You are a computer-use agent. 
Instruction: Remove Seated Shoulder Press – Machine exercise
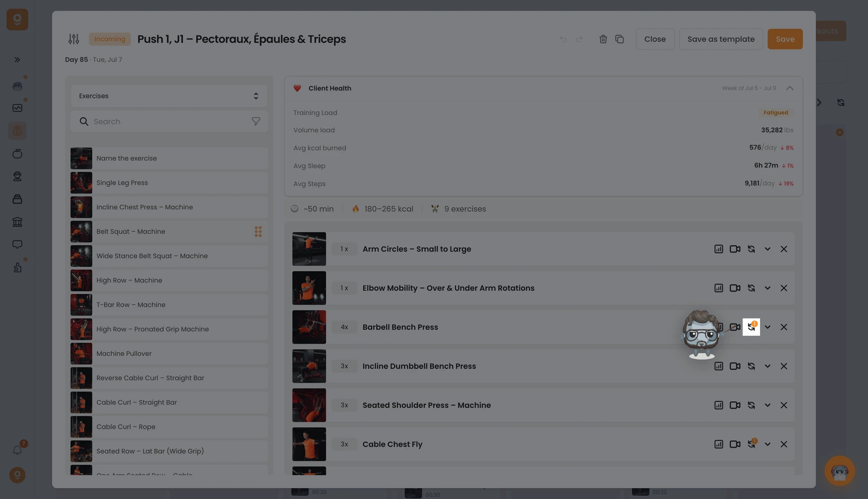(784, 405)
